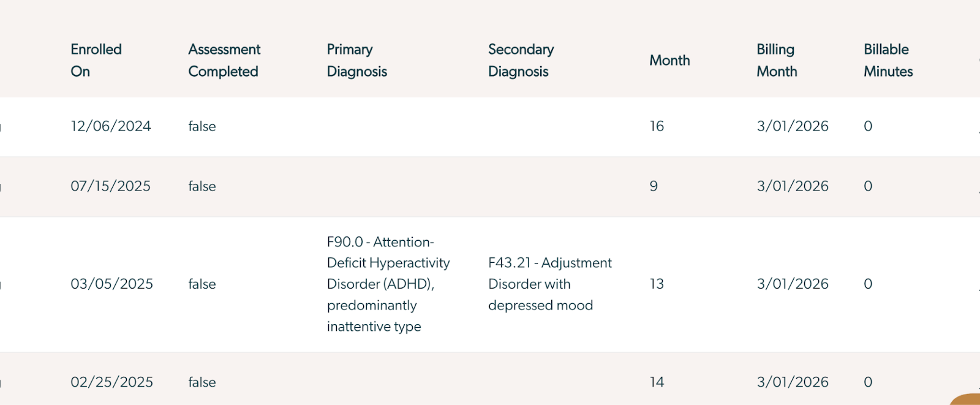980x405 pixels.
Task: Select the month value 9 cell
Action: pyautogui.click(x=654, y=186)
